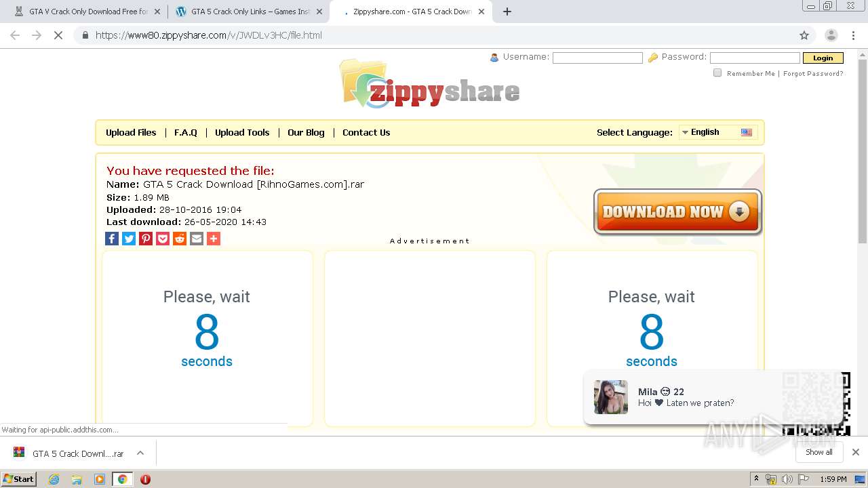This screenshot has height=488, width=868.
Task: Open download item options chevron
Action: [x=140, y=453]
